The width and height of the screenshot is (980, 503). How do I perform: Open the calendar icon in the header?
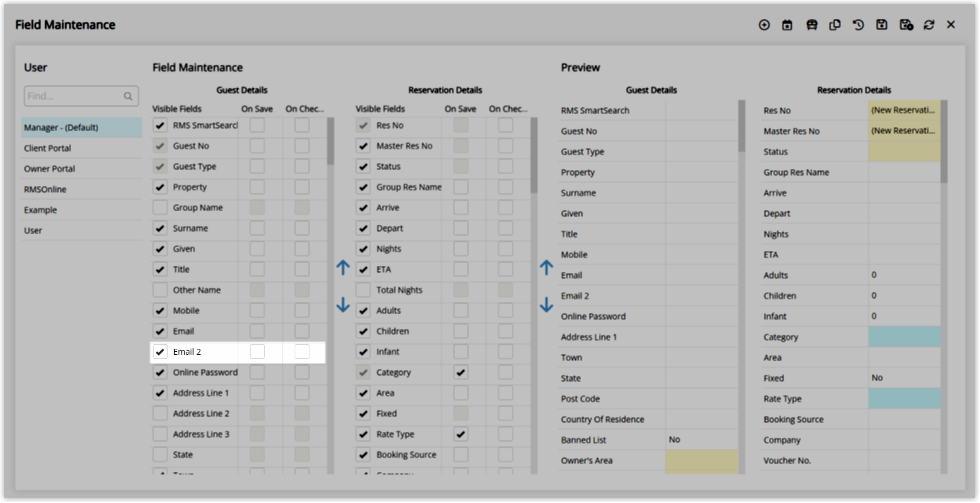pos(787,25)
